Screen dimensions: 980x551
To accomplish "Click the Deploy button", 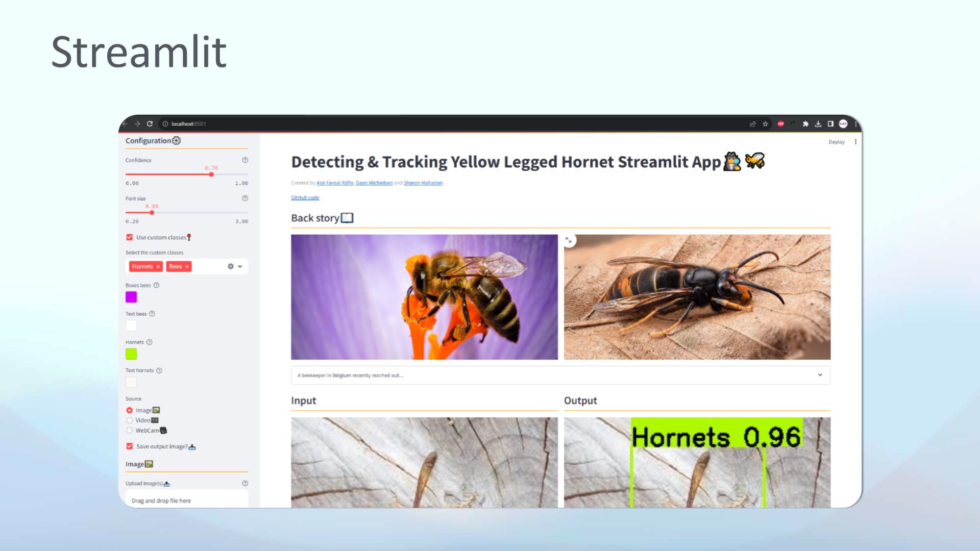I will (836, 142).
